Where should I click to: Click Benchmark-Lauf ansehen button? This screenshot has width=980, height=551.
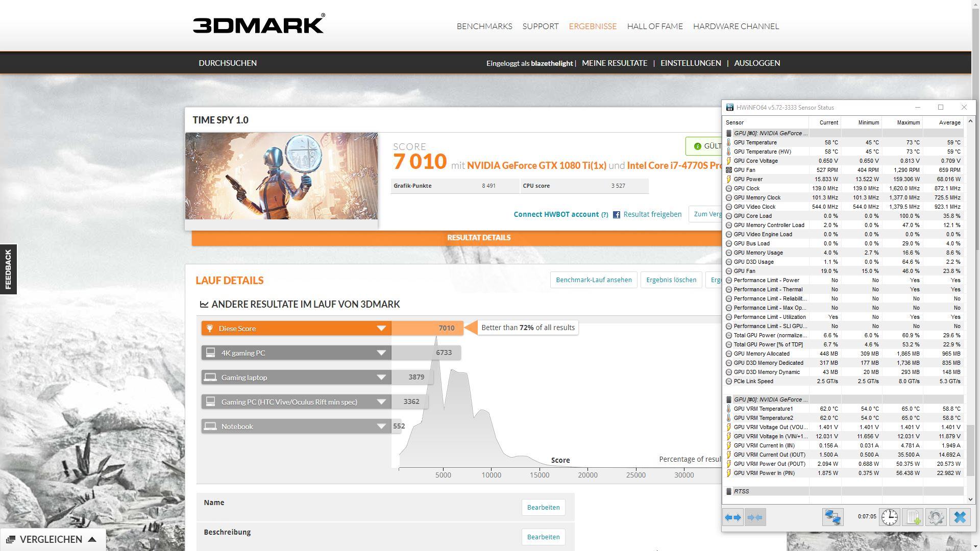click(593, 280)
